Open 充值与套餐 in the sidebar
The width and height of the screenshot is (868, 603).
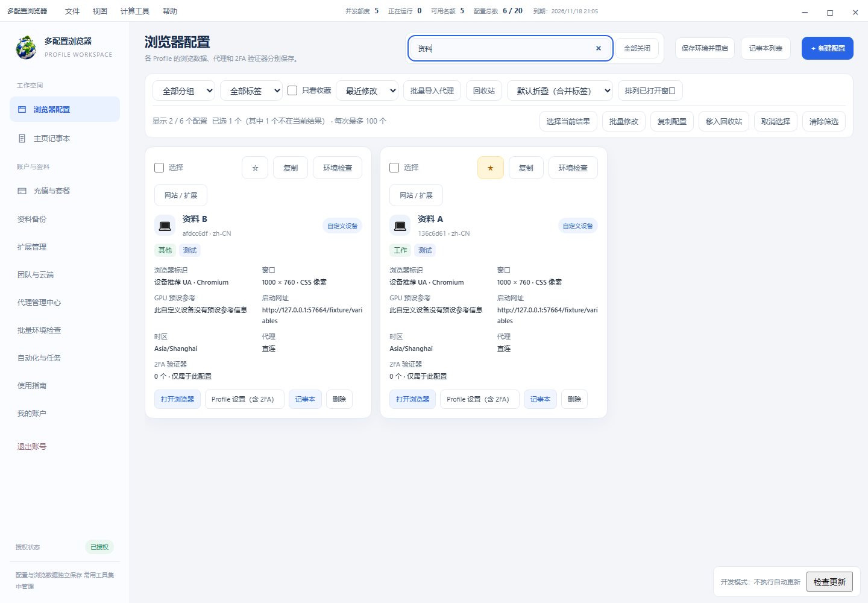pyautogui.click(x=64, y=191)
